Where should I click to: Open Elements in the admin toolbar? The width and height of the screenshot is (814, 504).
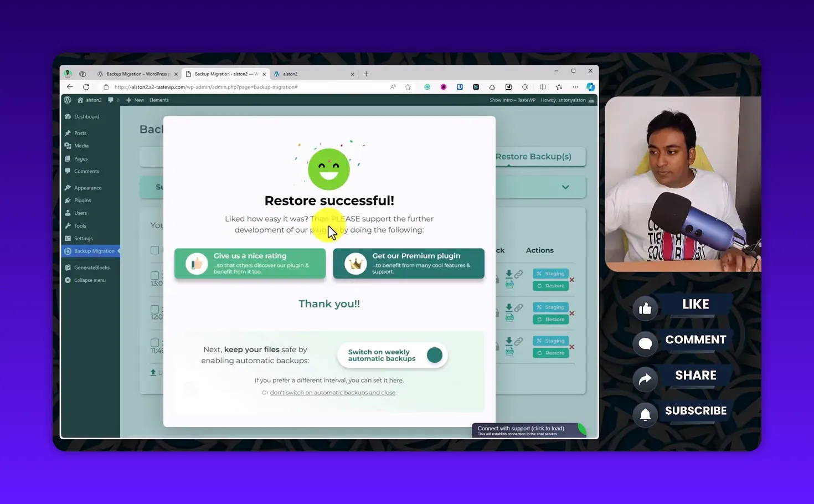(x=159, y=100)
